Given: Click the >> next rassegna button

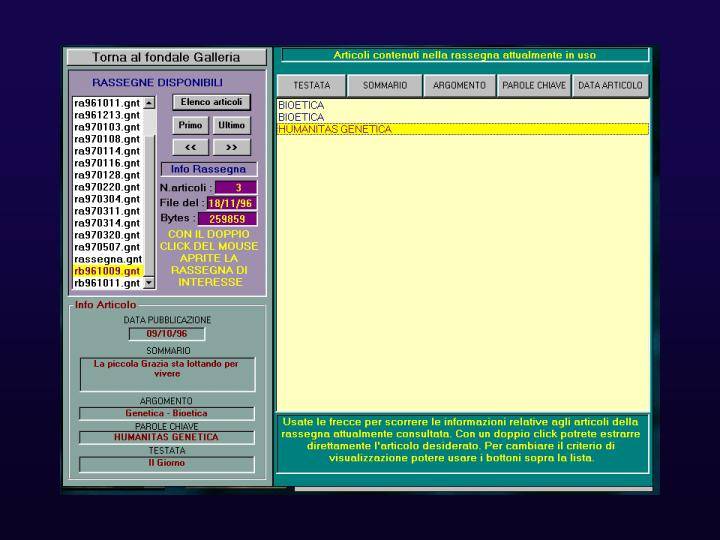Looking at the screenshot, I should click(231, 147).
